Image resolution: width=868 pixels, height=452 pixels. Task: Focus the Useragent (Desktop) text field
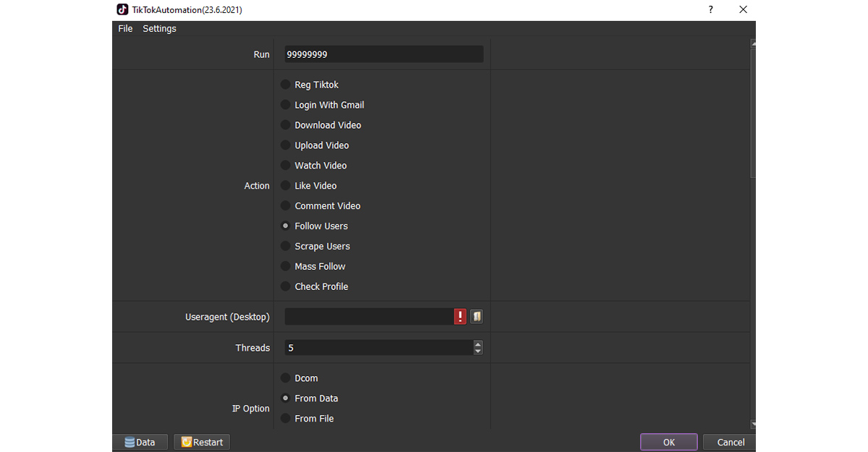[370, 317]
